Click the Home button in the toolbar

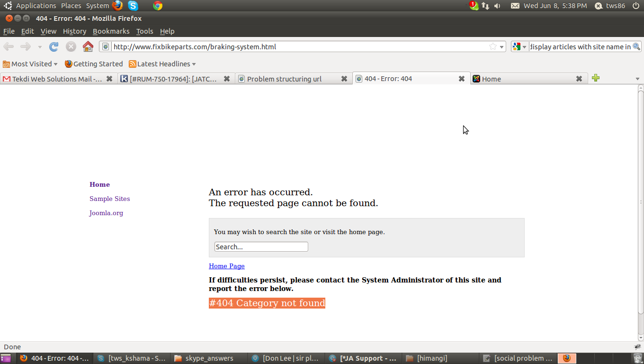point(88,46)
